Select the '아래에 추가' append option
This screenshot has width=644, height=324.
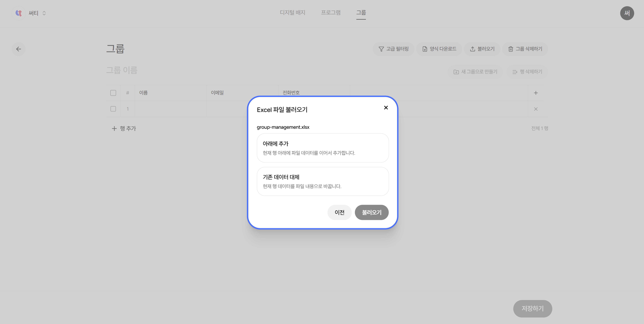[x=323, y=148]
